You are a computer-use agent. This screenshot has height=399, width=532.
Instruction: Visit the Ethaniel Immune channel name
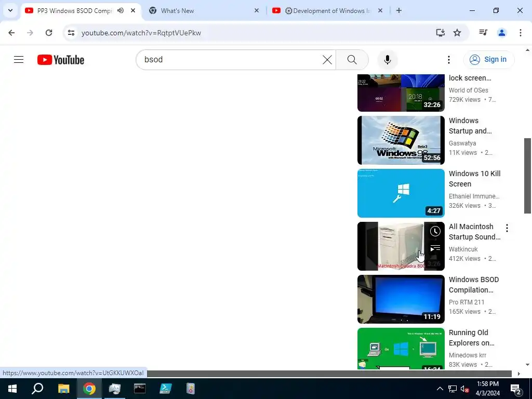pyautogui.click(x=474, y=196)
